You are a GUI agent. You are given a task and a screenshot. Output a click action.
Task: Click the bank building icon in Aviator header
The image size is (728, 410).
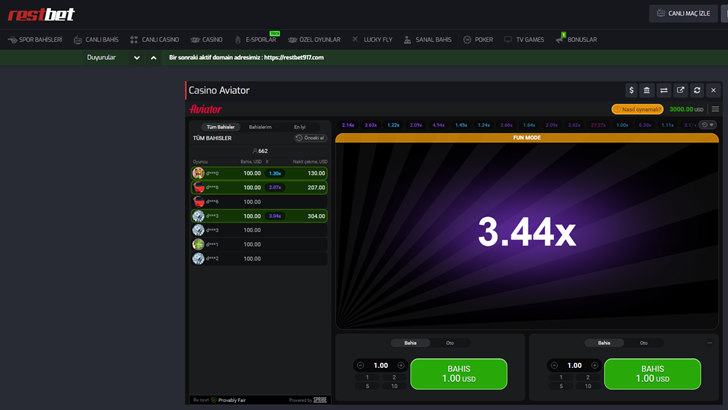(x=647, y=91)
